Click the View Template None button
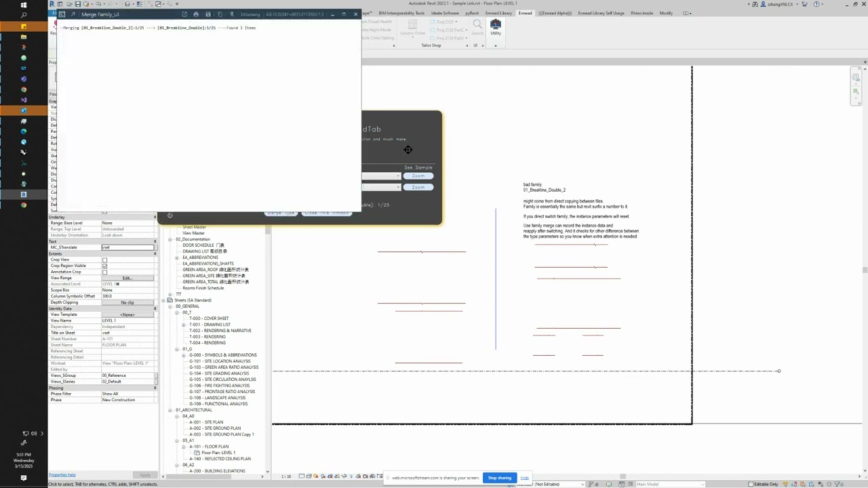The height and width of the screenshot is (488, 868). [x=127, y=314]
